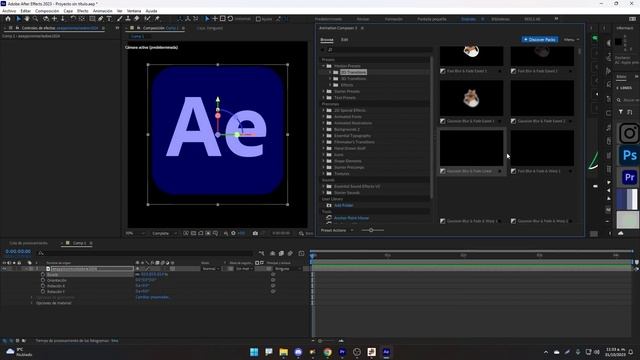Select the Eraser tool

tap(137, 19)
